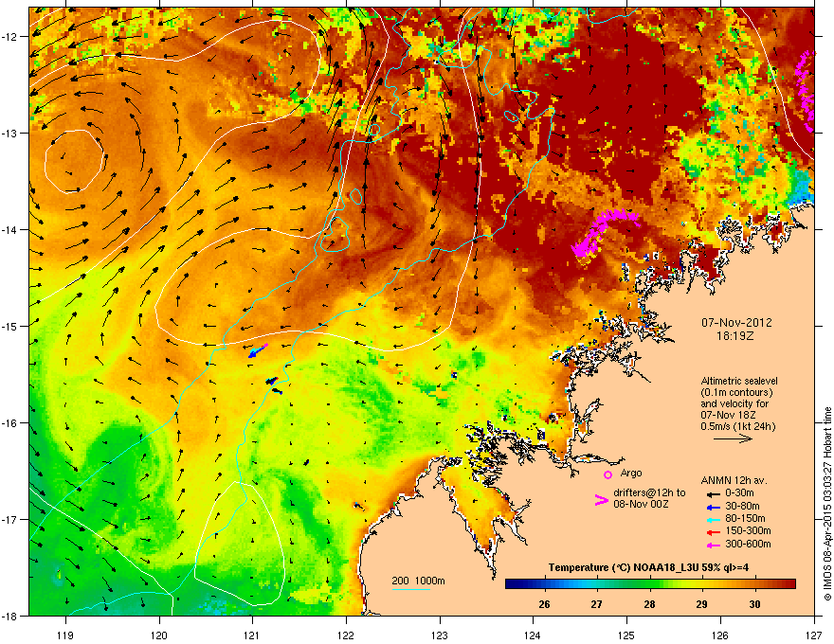This screenshot has width=834, height=644.
Task: Click the '07-Nov-2012' date label
Action: (736, 323)
